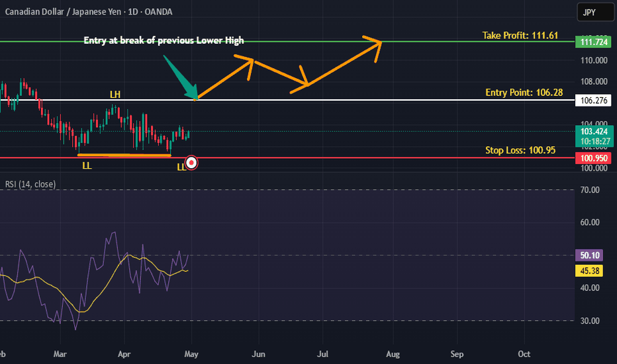Select the 'Entry at break of previous Lower High' text

[164, 40]
